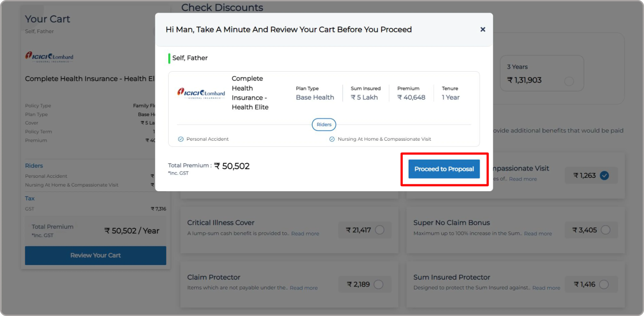
Task: Click the Base Health plan type value
Action: click(x=315, y=97)
